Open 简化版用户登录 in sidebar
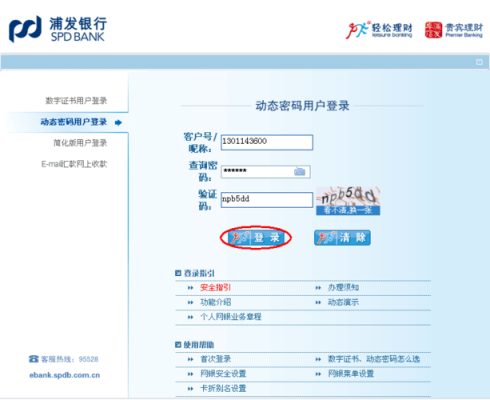490x400 pixels. [80, 143]
